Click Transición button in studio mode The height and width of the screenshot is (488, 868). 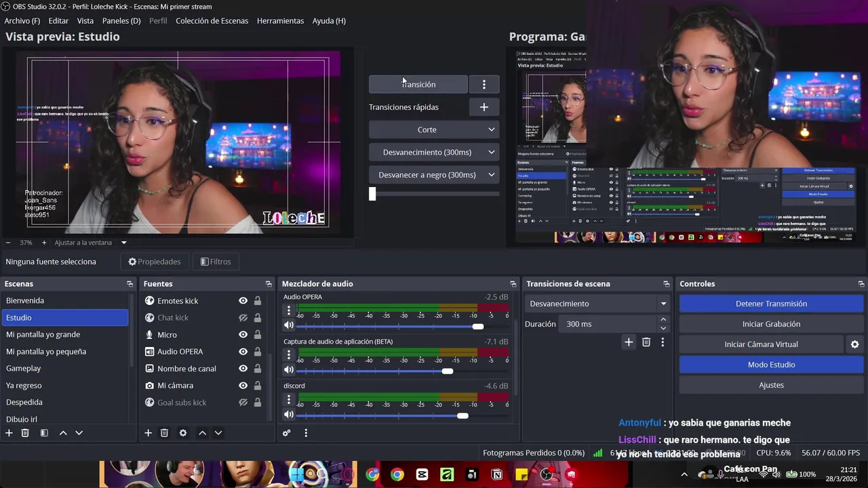point(418,84)
